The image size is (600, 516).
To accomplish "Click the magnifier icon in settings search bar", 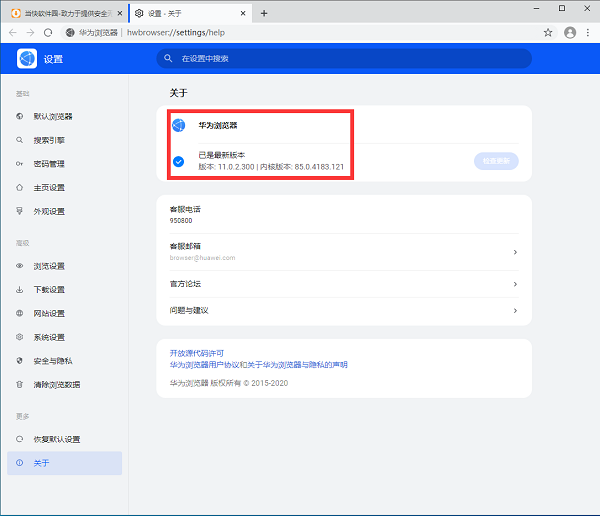I will click(168, 58).
